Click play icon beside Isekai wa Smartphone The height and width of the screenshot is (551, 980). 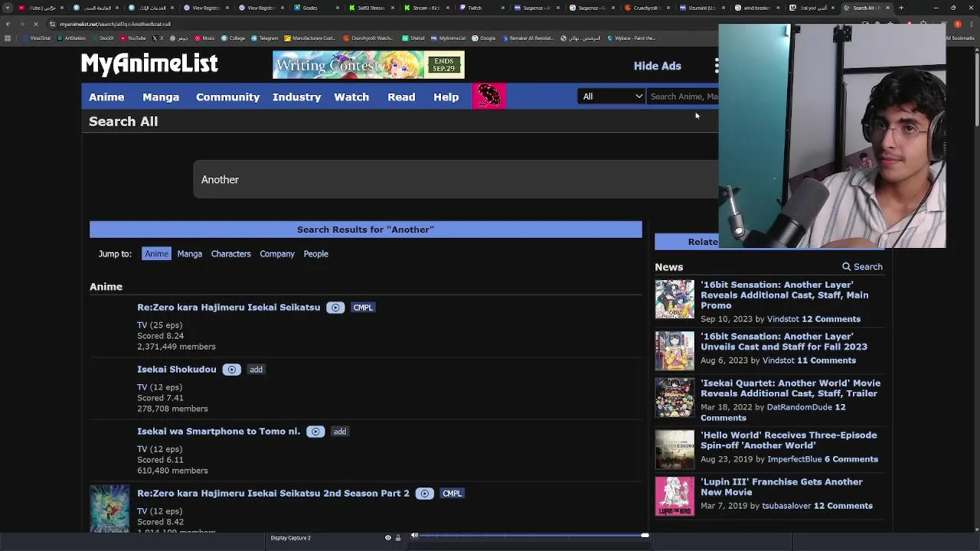tap(315, 431)
